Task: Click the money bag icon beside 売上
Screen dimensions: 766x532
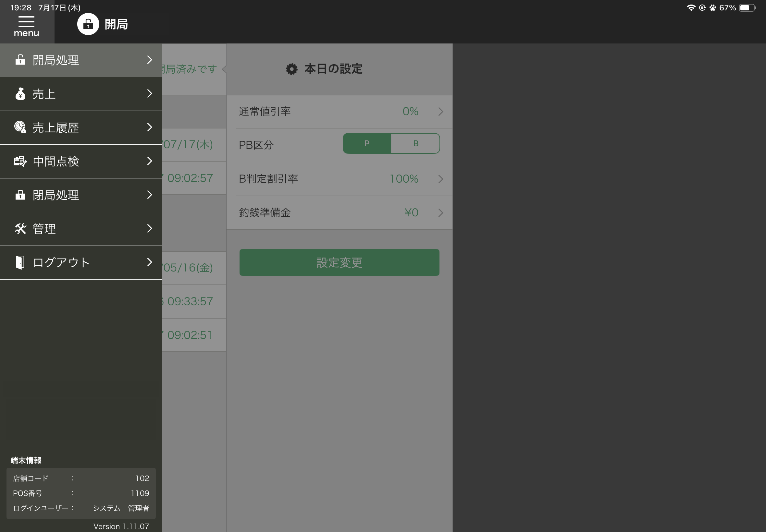Action: pos(20,94)
